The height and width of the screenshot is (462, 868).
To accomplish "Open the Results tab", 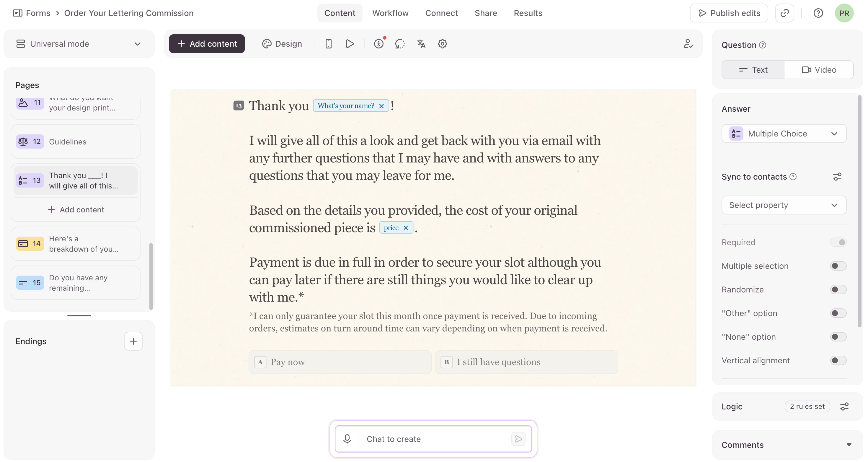I will coord(528,13).
